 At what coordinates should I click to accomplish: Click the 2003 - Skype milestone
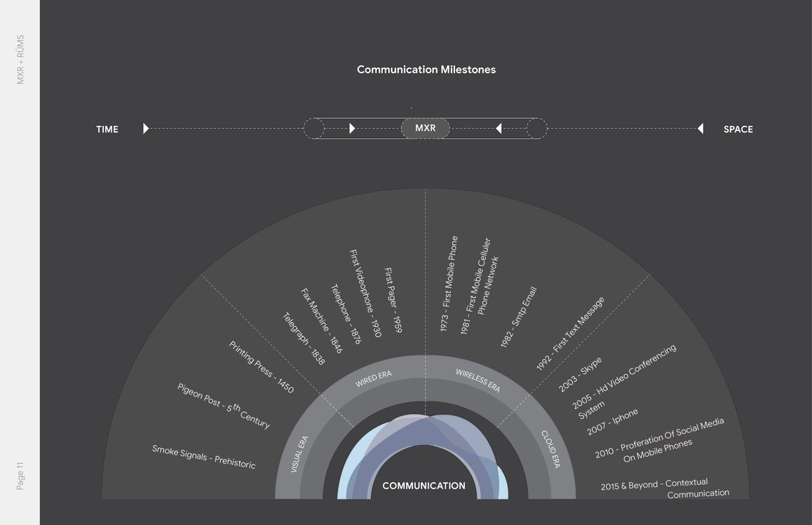click(580, 374)
